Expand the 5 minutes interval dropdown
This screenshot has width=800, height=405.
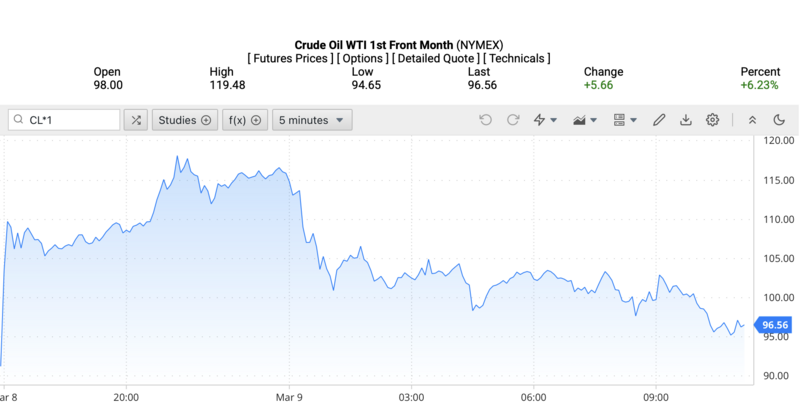point(312,120)
